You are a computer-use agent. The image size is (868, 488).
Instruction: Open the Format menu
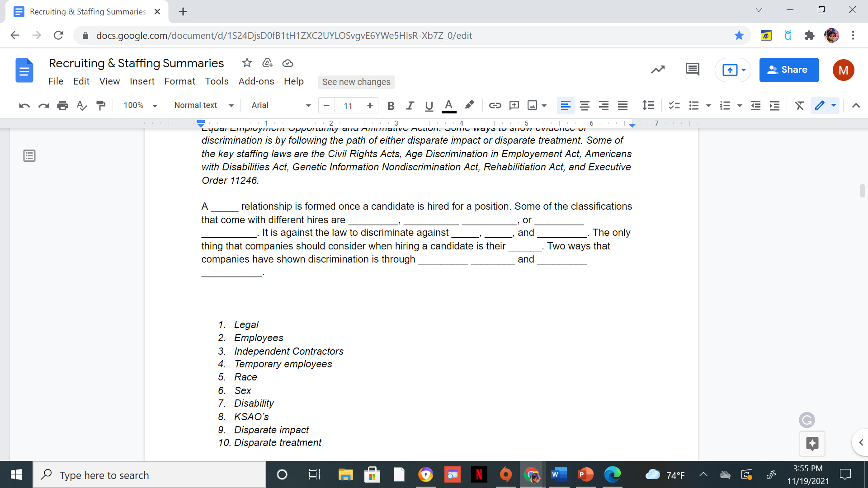coord(179,81)
